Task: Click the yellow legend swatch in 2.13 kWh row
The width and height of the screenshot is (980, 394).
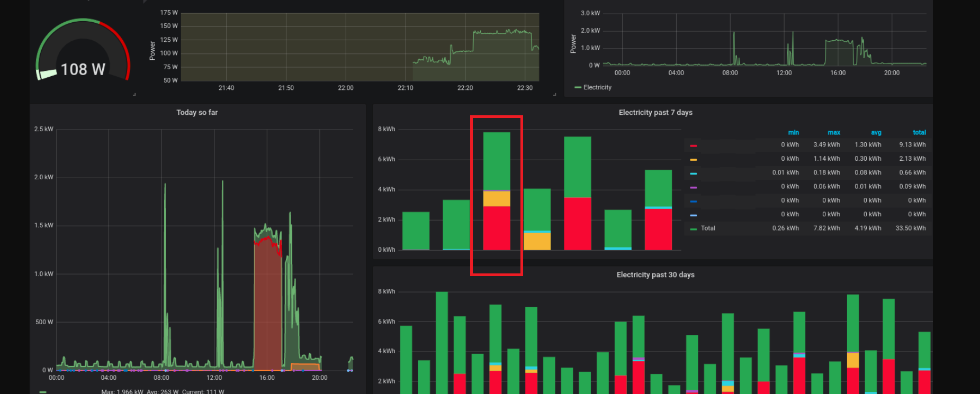Action: pos(693,159)
